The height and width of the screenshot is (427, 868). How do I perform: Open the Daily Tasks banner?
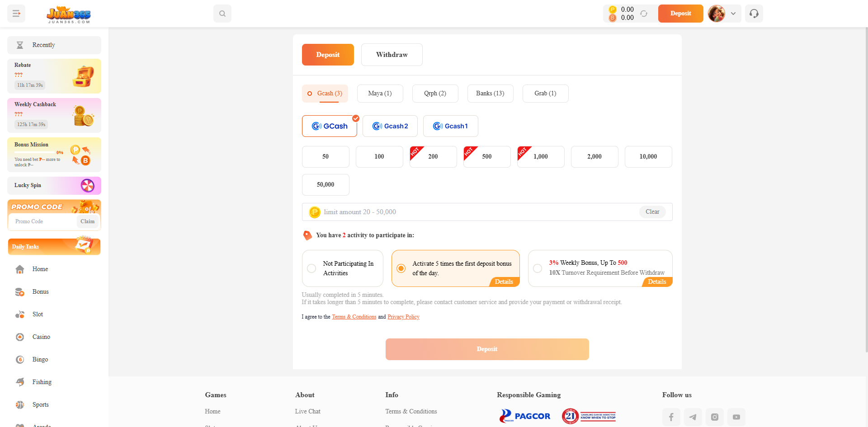(54, 246)
